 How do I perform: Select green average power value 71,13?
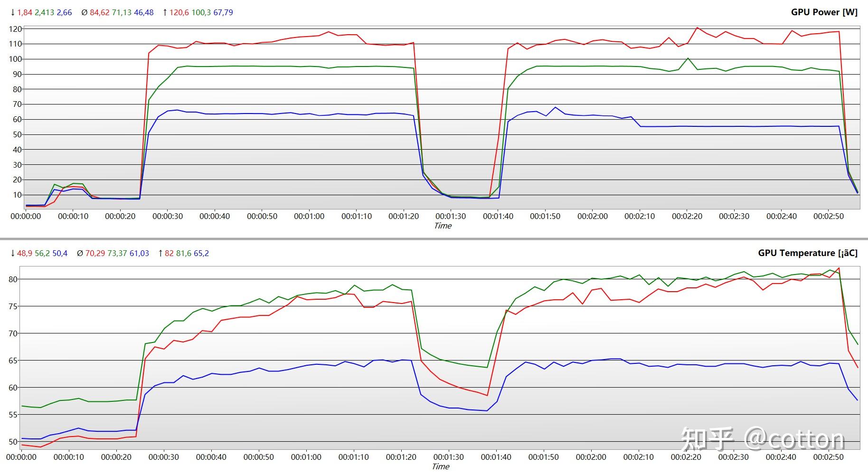[122, 13]
